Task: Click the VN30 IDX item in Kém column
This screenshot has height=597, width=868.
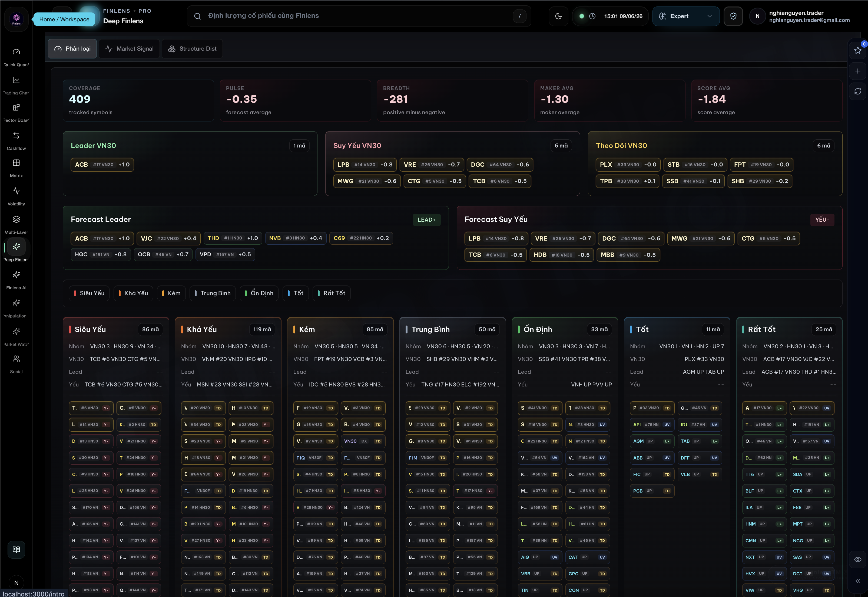Action: (x=363, y=441)
